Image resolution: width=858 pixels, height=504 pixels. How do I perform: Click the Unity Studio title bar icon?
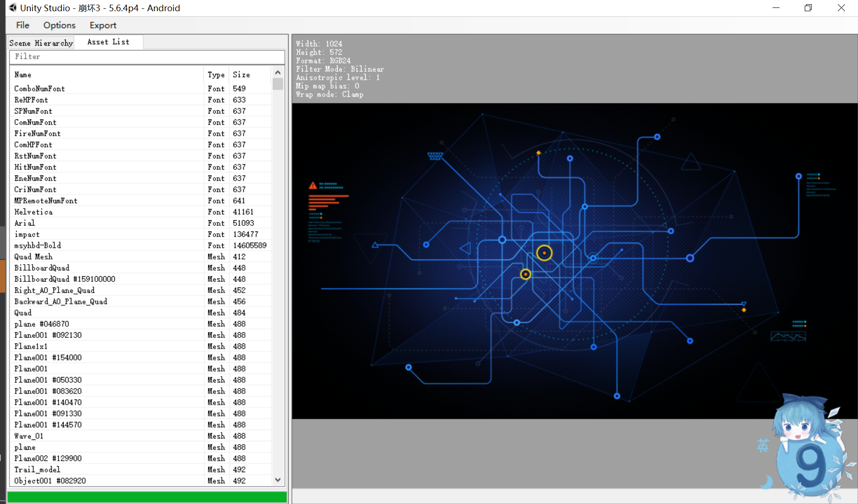13,8
